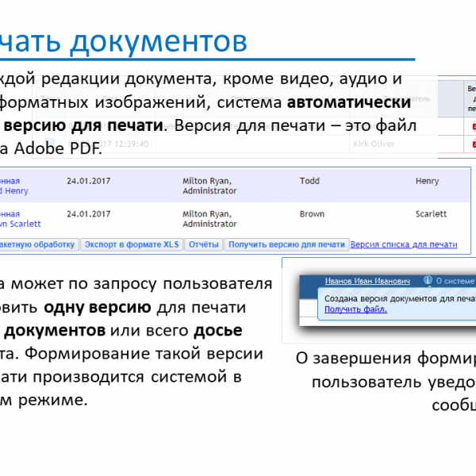Open the blue link ending in «Henry» in first column
Screen dimensions: 476x476
point(14,190)
